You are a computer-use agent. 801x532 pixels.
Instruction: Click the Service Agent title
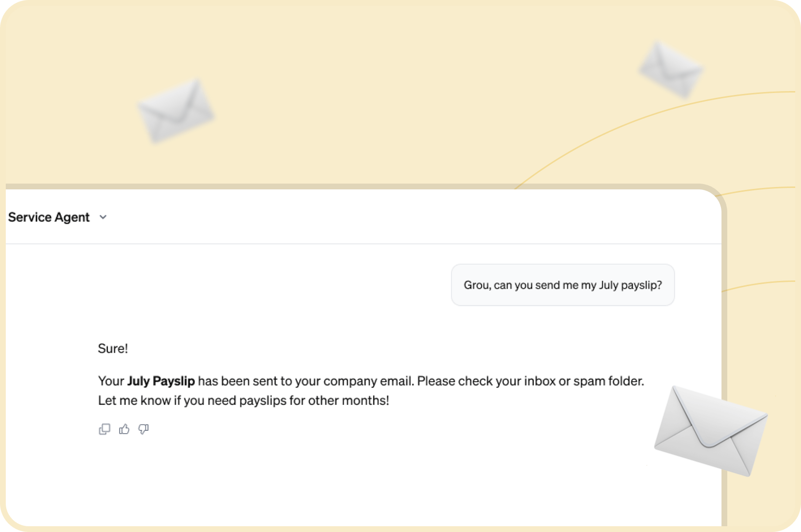[49, 217]
